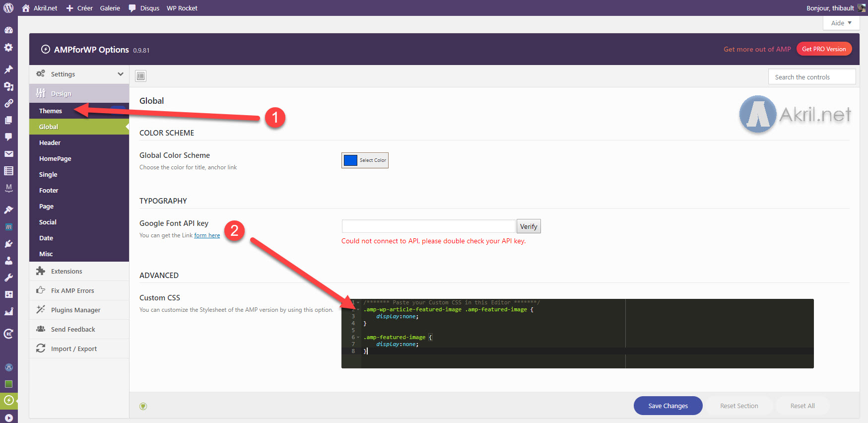868x423 pixels.
Task: Open the Social design settings
Action: (x=79, y=222)
